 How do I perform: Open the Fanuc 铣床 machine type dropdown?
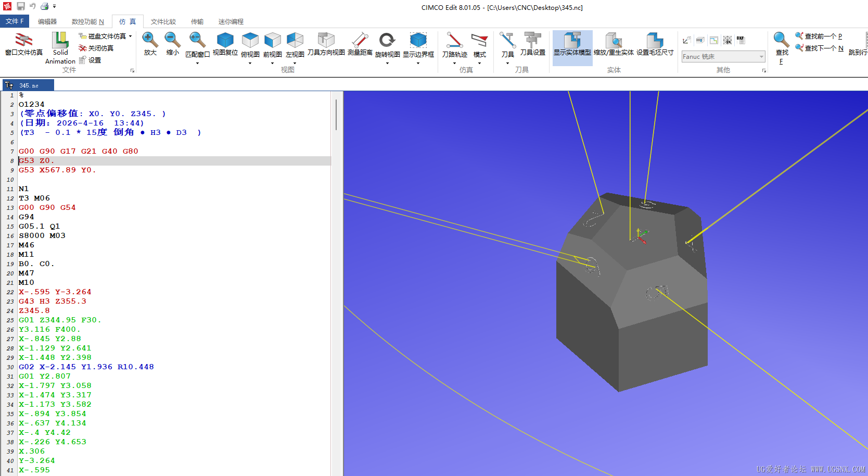click(x=723, y=56)
